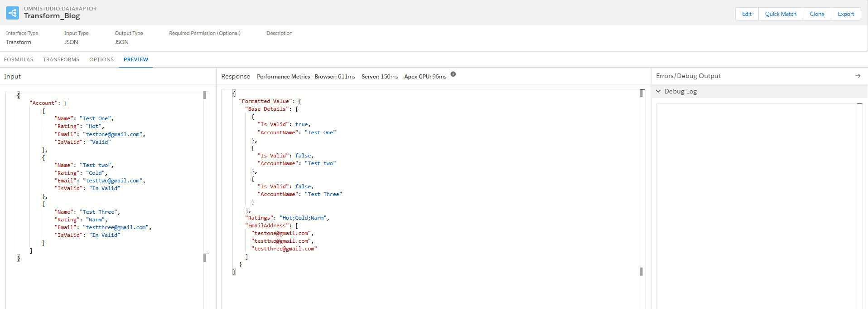Clone the Transform_Blog DataRaptor
Viewport: 868px width, 309px height.
click(x=817, y=14)
